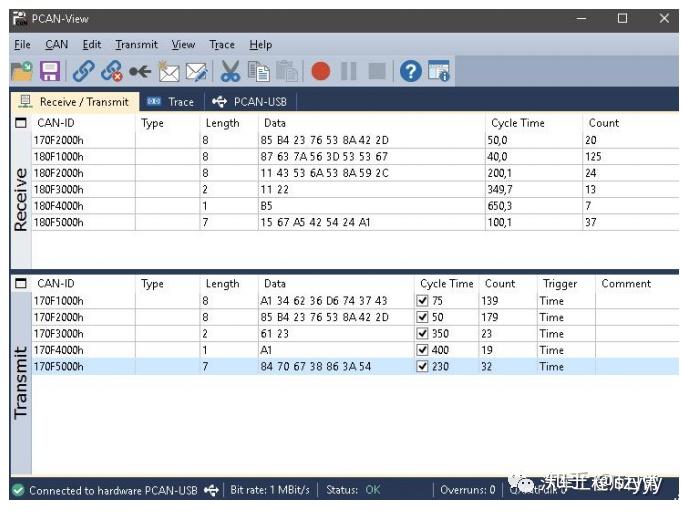The height and width of the screenshot is (513, 681).
Task: Click the vertical Transmit pane label
Action: point(20,383)
